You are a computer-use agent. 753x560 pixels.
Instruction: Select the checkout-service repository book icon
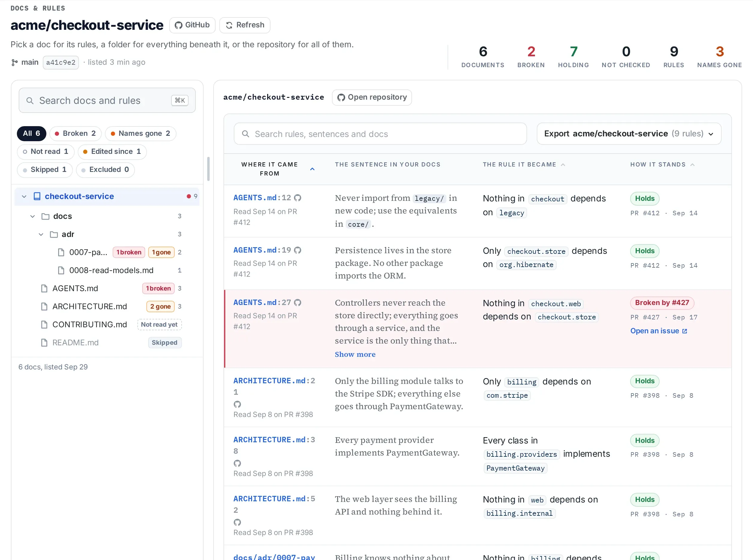coord(37,196)
